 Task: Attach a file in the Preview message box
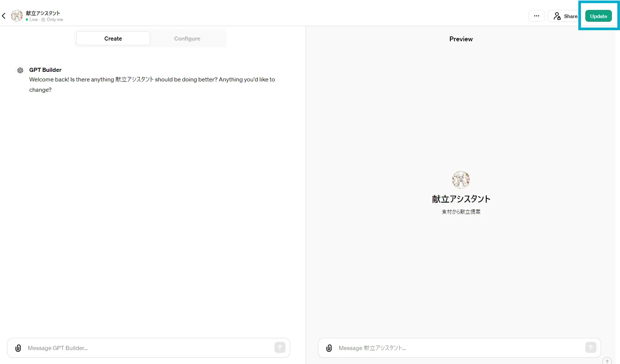click(x=329, y=348)
